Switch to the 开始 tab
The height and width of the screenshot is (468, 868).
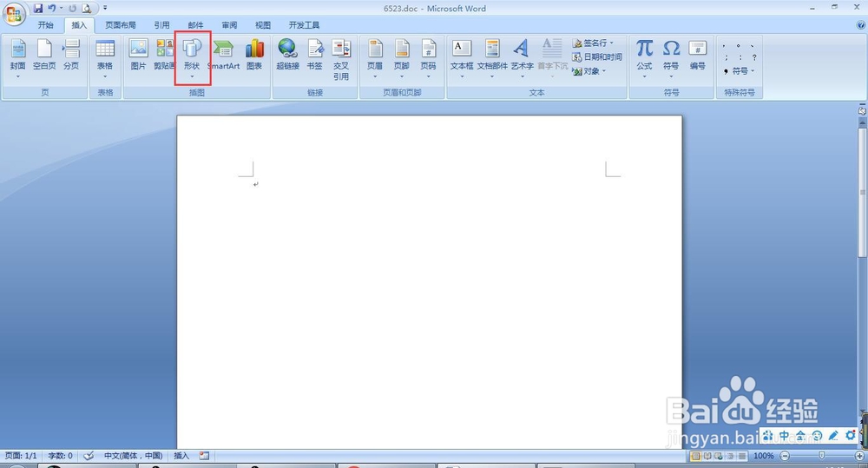[x=45, y=25]
